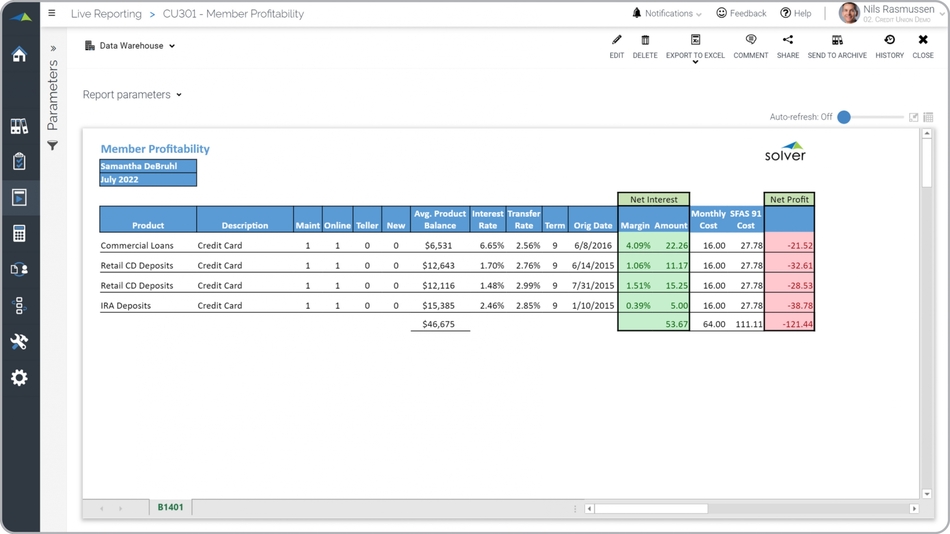Open the Notifications menu
This screenshot has width=950, height=534.
coord(667,14)
